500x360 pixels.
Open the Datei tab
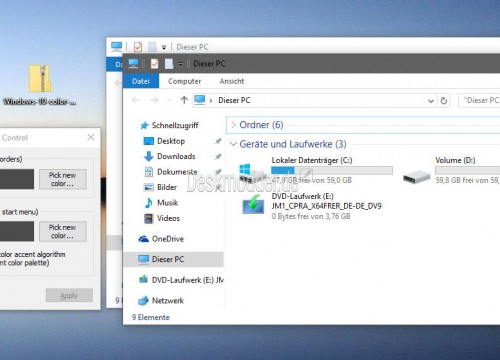141,81
